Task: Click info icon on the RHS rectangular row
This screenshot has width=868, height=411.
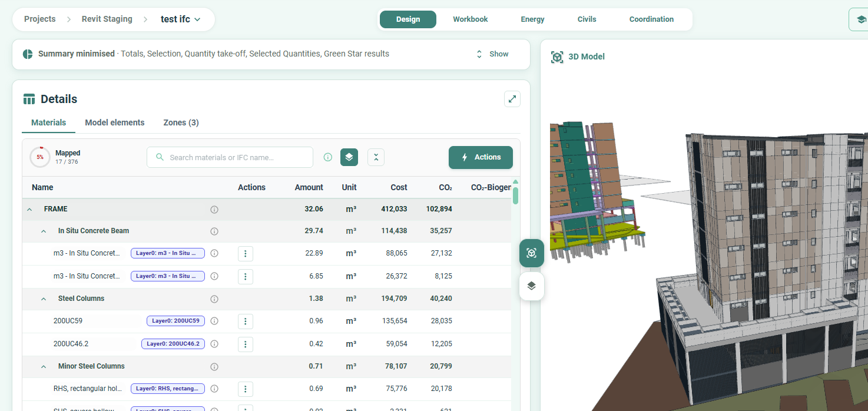Action: pyautogui.click(x=214, y=389)
